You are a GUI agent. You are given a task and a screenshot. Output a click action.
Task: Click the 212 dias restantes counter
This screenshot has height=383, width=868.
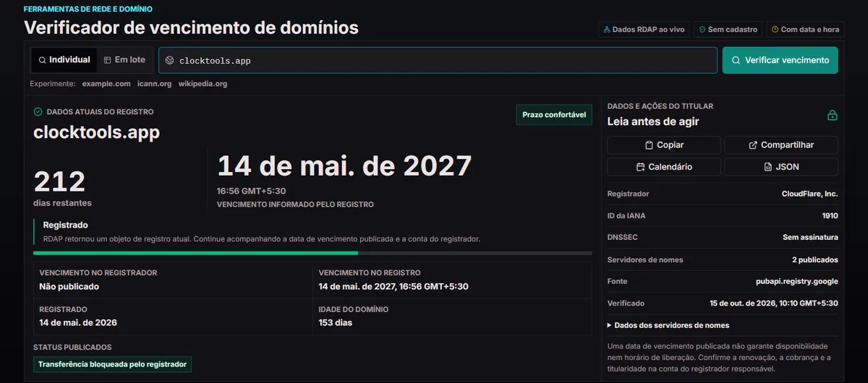[62, 188]
